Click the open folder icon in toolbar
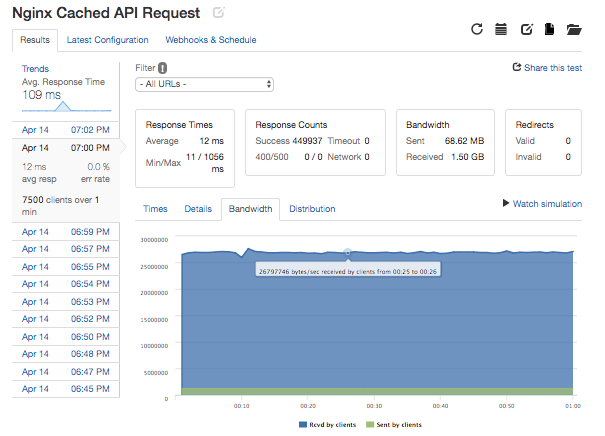The width and height of the screenshot is (605, 436). tap(574, 29)
